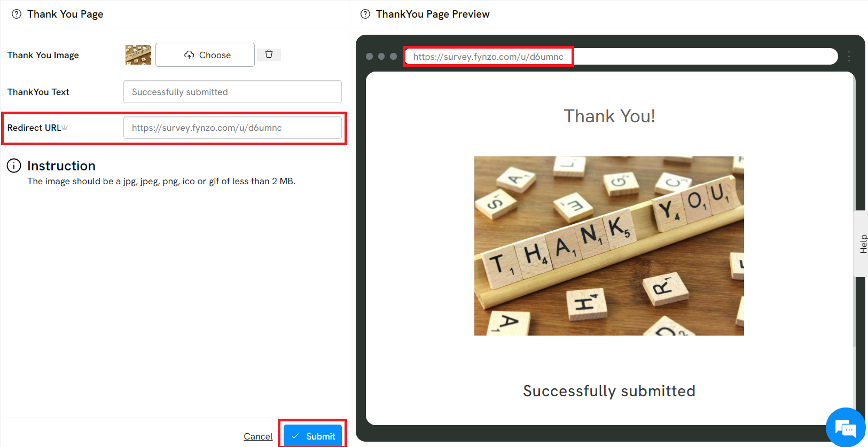Viewport: 868px width, 447px height.
Task: Click the Instruction info icon
Action: (14, 166)
